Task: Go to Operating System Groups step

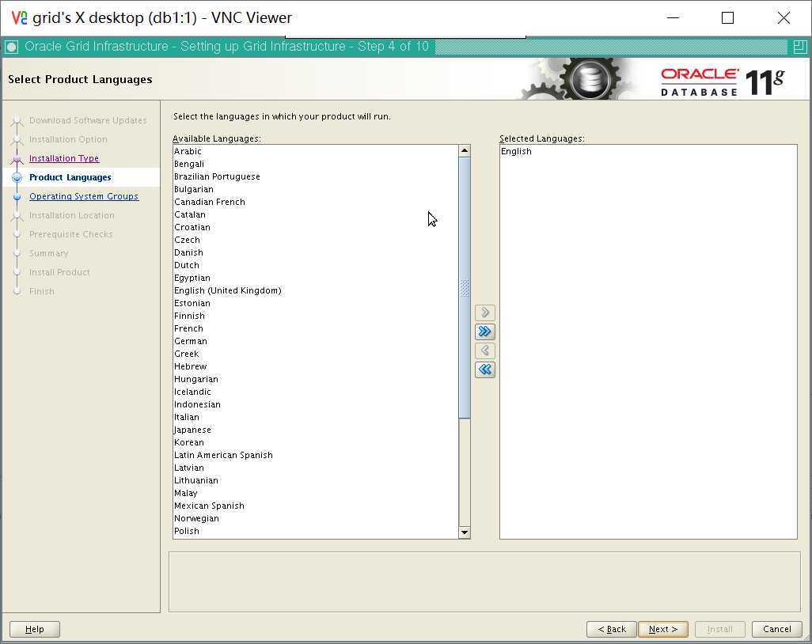Action: click(84, 196)
